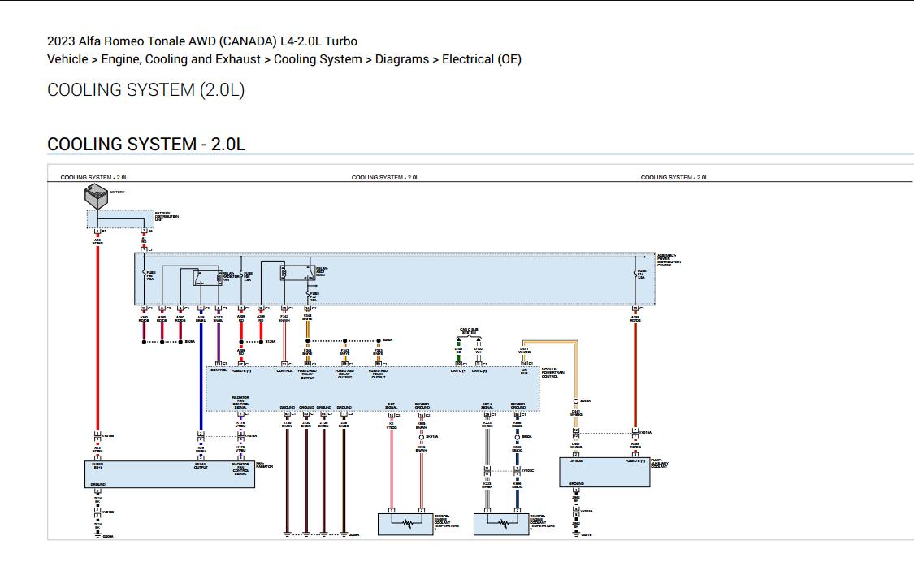Open the Diagrams breadcrumb link

tap(401, 59)
